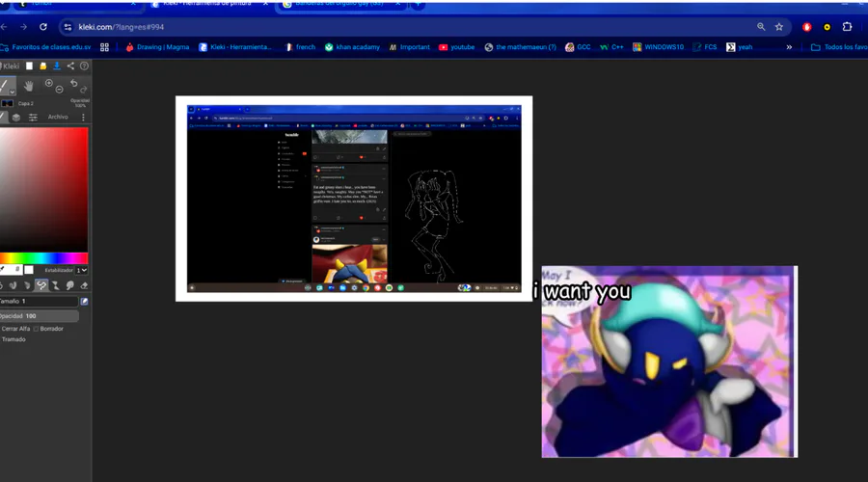Open the FCS bookmark
The height and width of the screenshot is (482, 868).
(705, 47)
